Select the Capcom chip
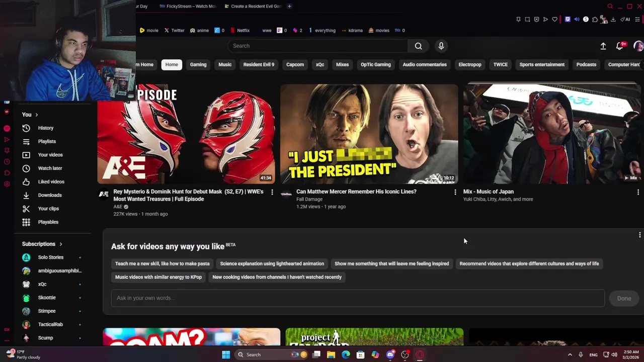This screenshot has width=644, height=362. [x=295, y=64]
